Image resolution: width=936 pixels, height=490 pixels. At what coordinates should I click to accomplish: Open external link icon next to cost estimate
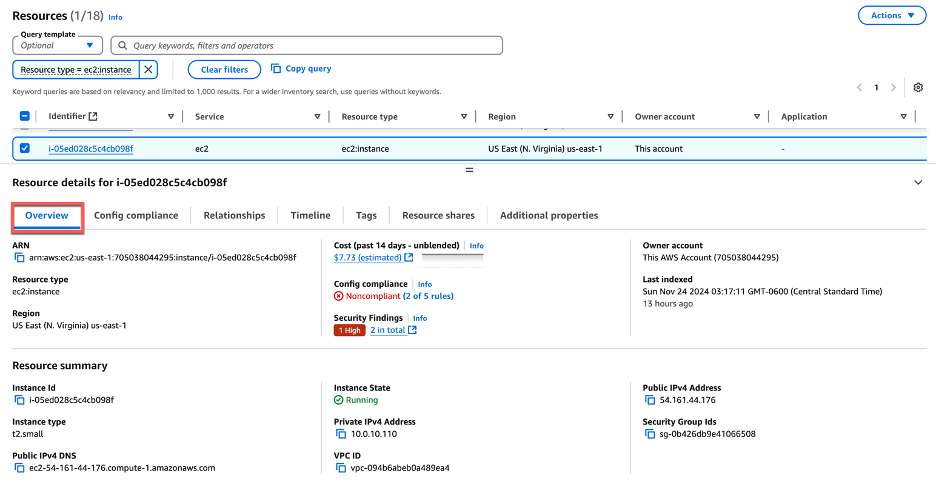click(x=408, y=257)
